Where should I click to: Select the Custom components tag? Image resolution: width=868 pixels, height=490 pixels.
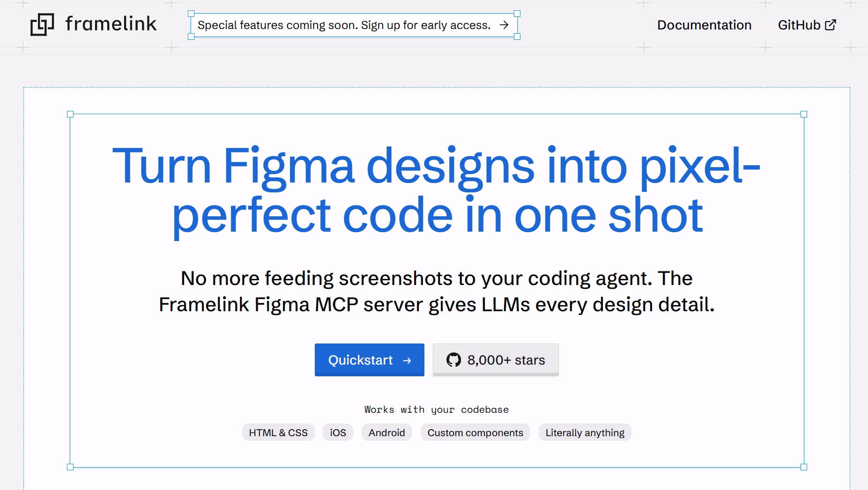(x=475, y=432)
